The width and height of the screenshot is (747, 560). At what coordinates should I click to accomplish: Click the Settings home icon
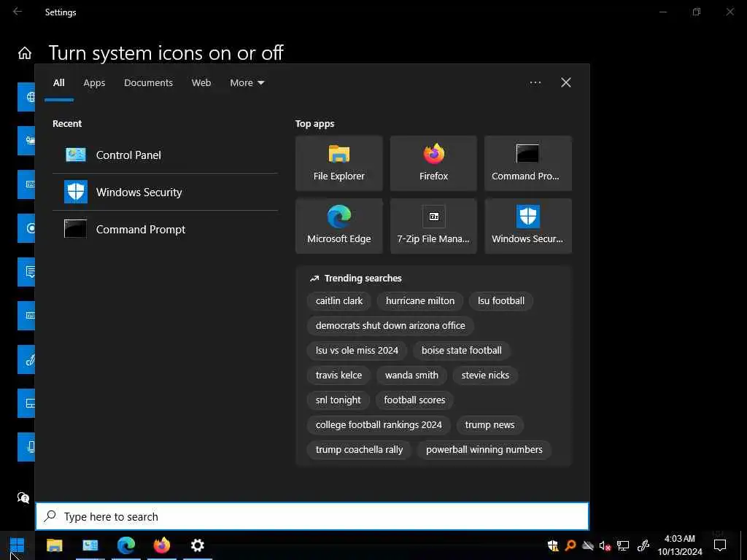click(x=25, y=53)
